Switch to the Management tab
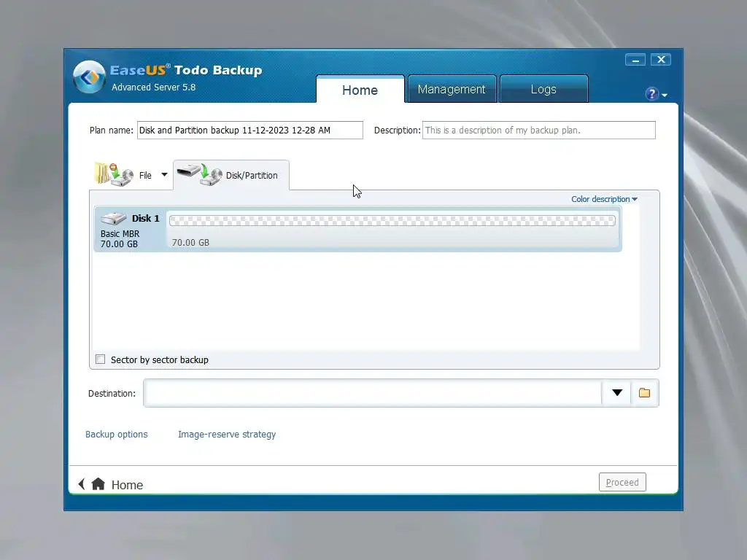This screenshot has height=560, width=747. [x=452, y=89]
